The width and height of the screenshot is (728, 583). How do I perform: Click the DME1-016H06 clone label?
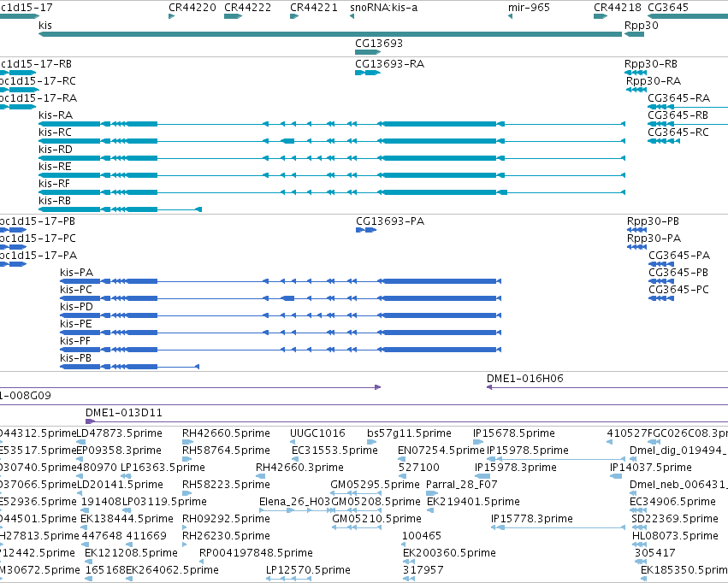pos(525,378)
